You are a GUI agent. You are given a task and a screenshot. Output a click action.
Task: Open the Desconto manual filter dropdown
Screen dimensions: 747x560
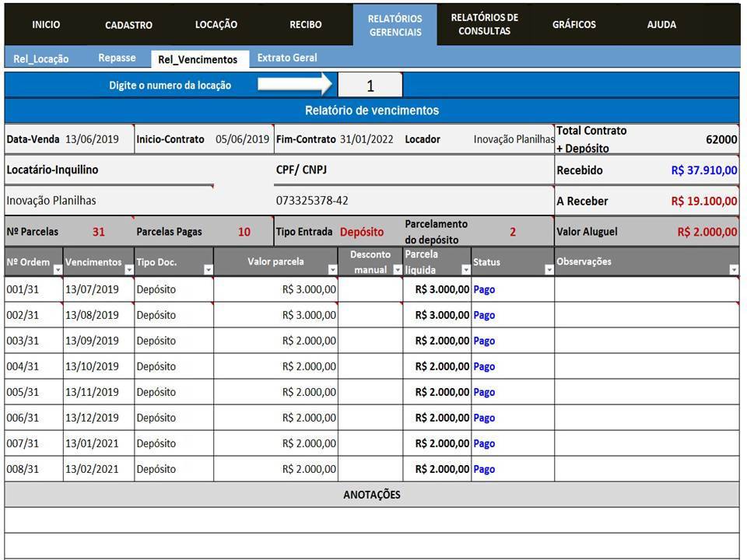pos(397,269)
